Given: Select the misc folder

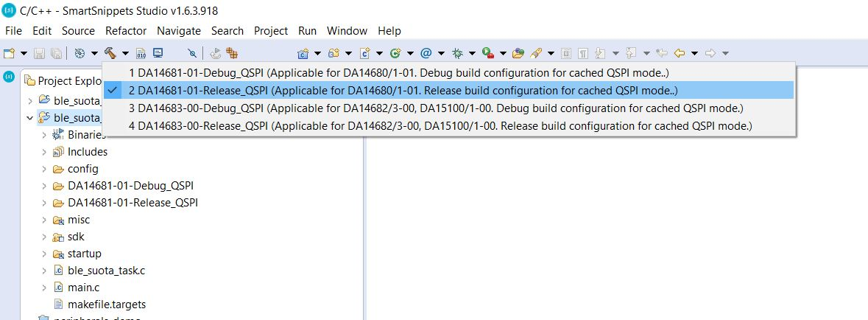Looking at the screenshot, I should pyautogui.click(x=79, y=220).
